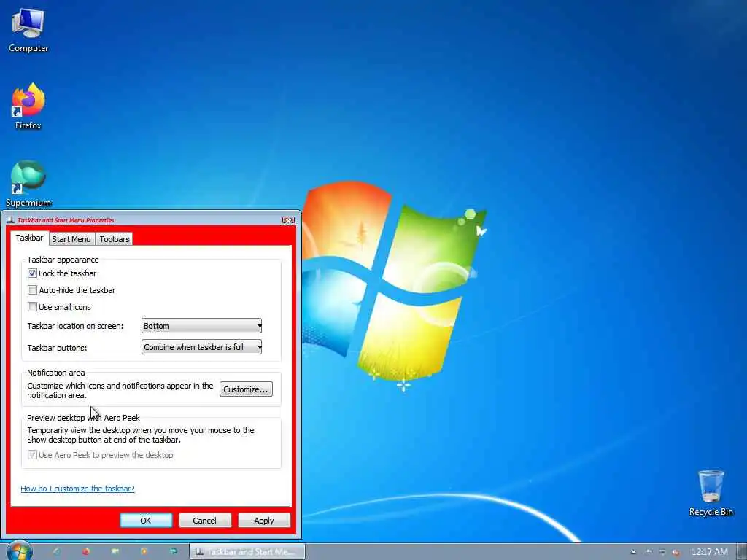Click the Apply button
This screenshot has height=560, width=747.
264,521
